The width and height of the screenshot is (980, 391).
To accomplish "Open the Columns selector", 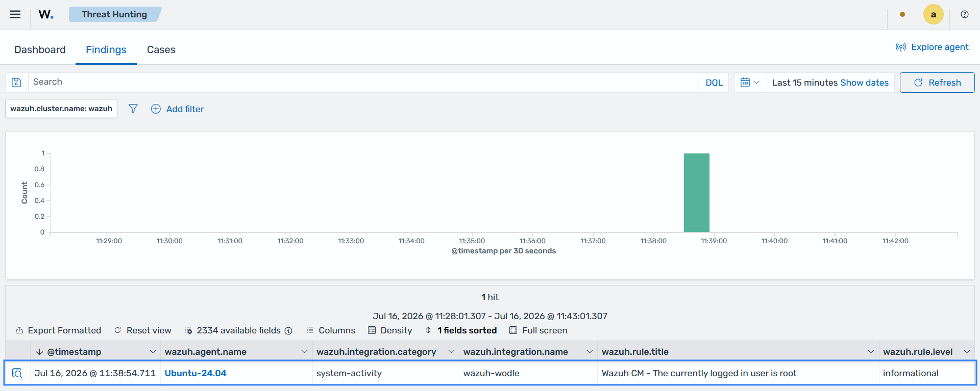I will point(331,330).
